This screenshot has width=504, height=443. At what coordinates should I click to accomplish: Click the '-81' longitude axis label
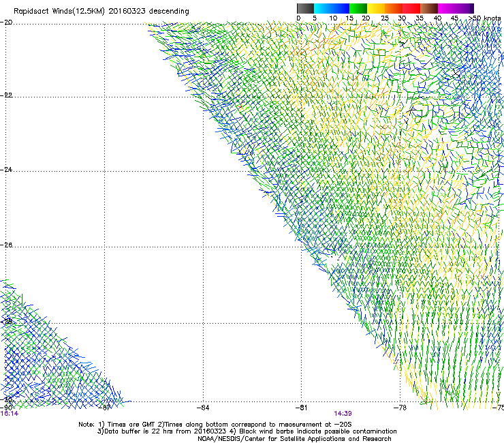302,408
